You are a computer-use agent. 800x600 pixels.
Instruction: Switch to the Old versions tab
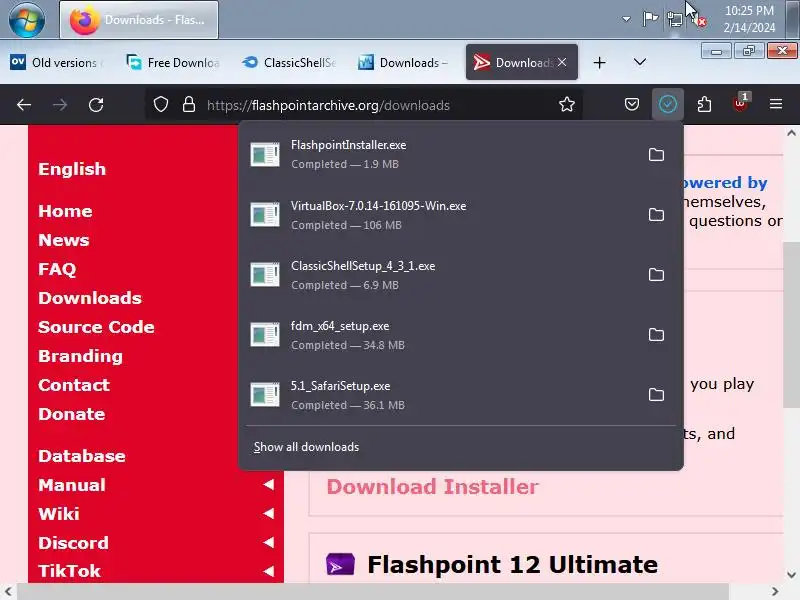[x=57, y=63]
